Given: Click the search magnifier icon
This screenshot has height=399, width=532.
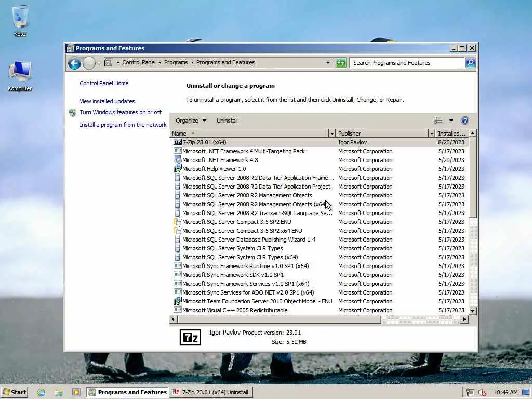Looking at the screenshot, I should [x=470, y=63].
